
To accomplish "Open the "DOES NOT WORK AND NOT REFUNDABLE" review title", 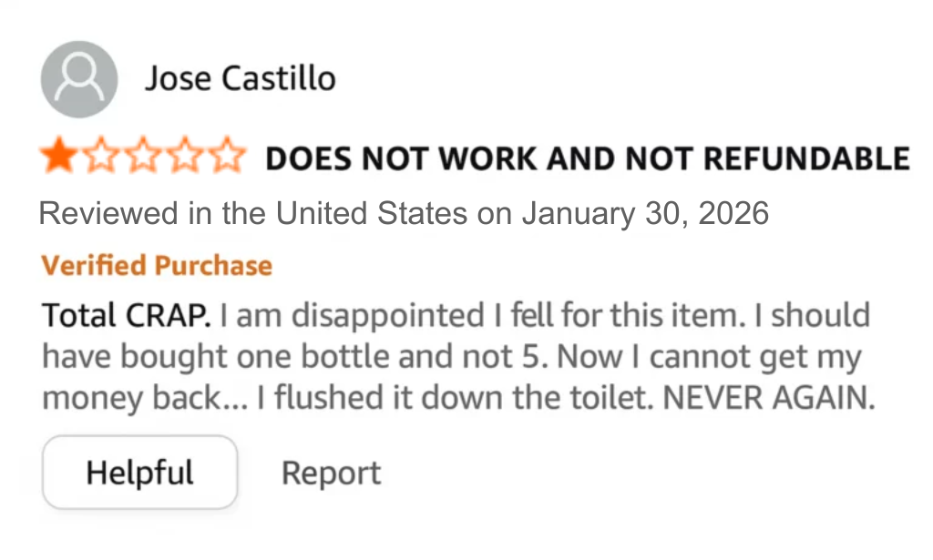I will pyautogui.click(x=587, y=158).
